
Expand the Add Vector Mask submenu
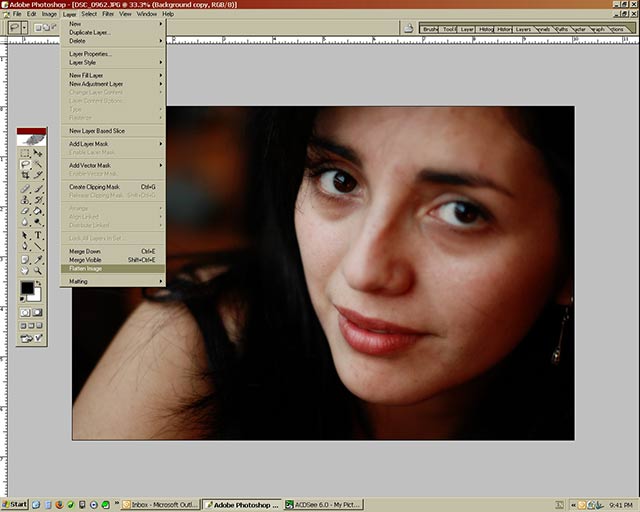[x=113, y=165]
